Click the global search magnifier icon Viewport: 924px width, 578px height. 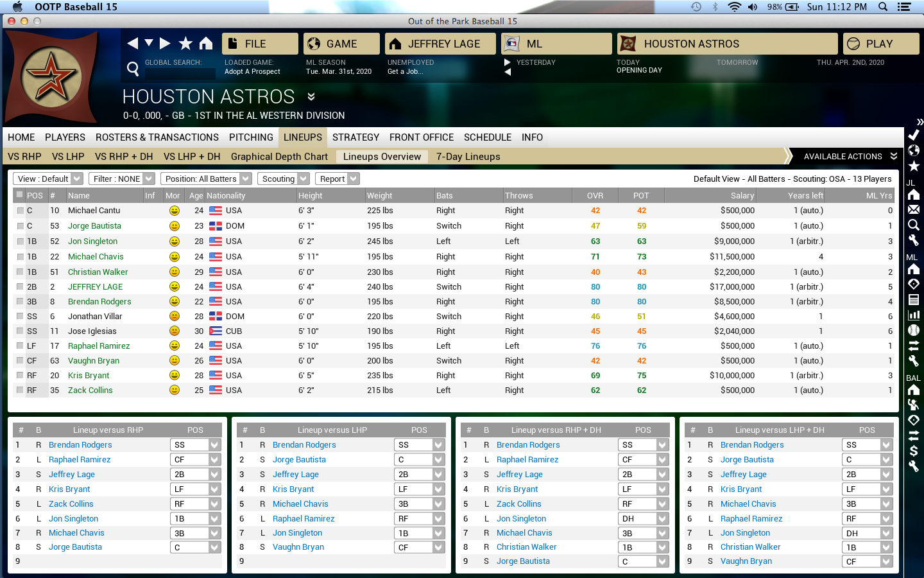(x=133, y=69)
